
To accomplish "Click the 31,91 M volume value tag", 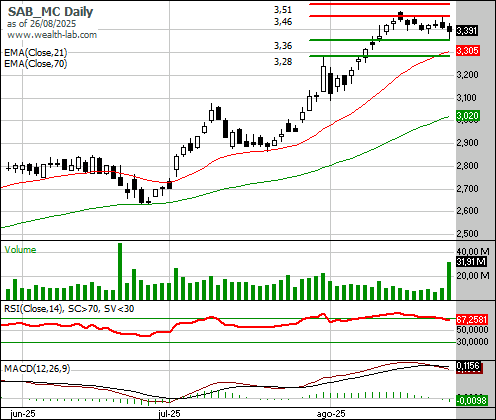I will click(471, 262).
